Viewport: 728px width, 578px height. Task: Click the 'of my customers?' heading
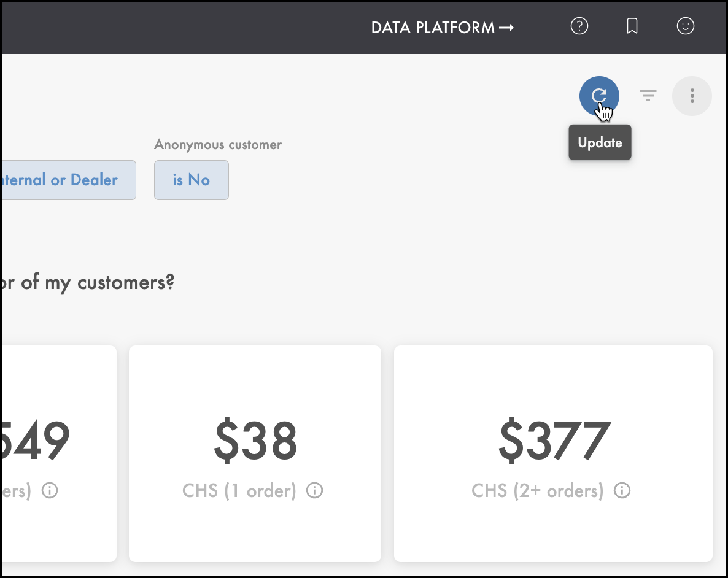98,283
